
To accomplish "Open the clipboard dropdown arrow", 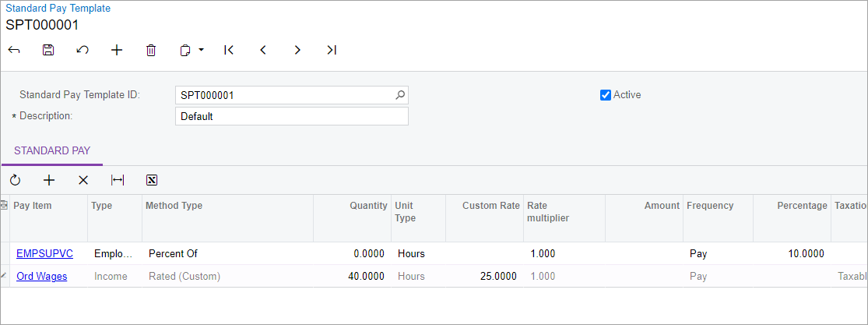I will 201,50.
